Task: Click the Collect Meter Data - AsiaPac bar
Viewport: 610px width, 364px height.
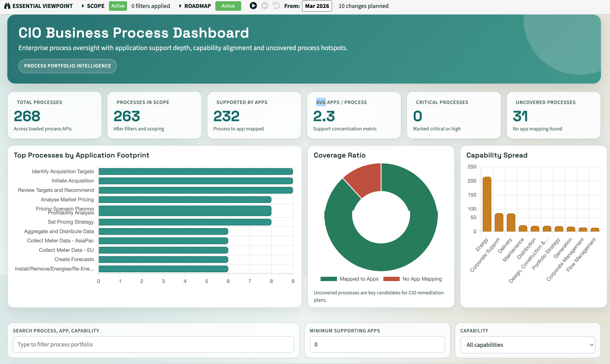Action: [163, 241]
